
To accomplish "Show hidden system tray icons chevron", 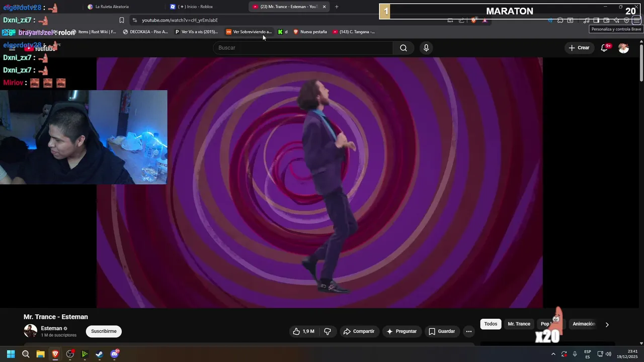I will coord(553,354).
